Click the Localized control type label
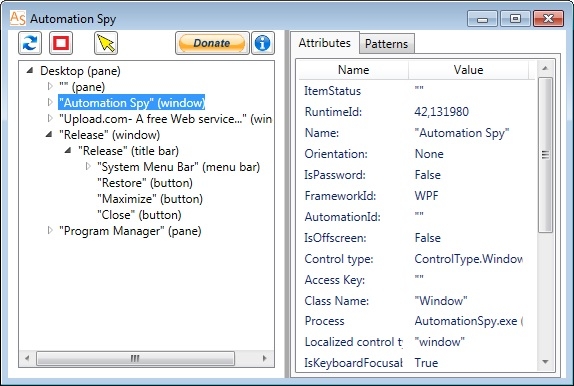 tap(354, 342)
